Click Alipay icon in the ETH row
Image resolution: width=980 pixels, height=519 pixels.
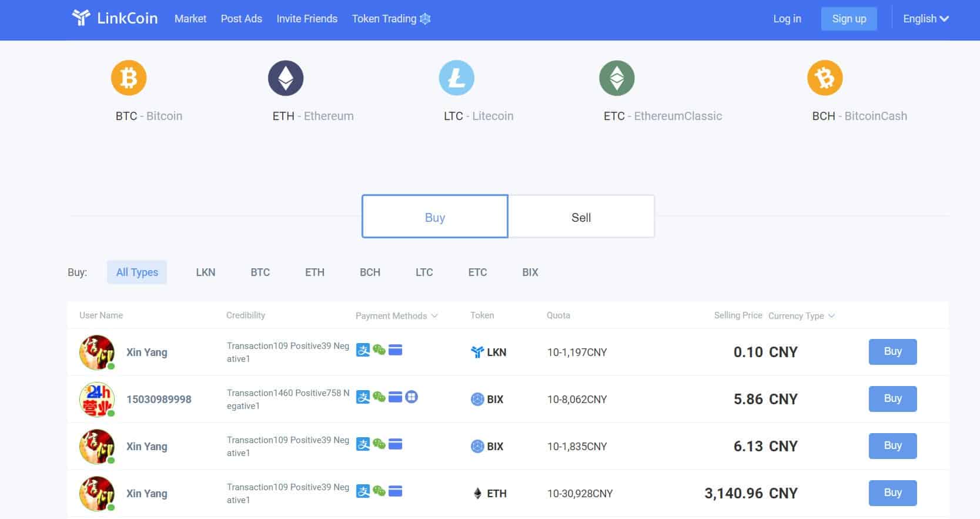pos(363,491)
